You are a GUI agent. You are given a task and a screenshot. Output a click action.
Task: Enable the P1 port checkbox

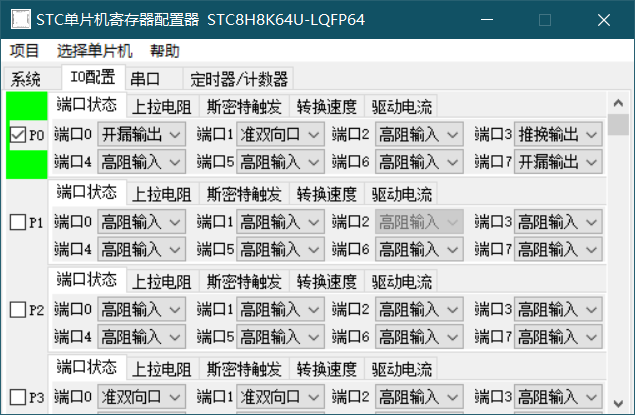(x=17, y=222)
